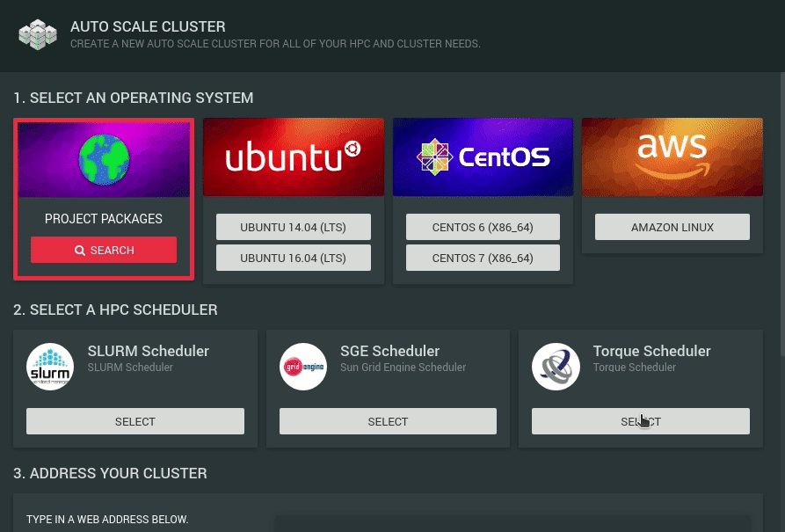Click '2. SELECT A HPC SCHEDULER' heading
The image size is (785, 532).
pyautogui.click(x=116, y=310)
